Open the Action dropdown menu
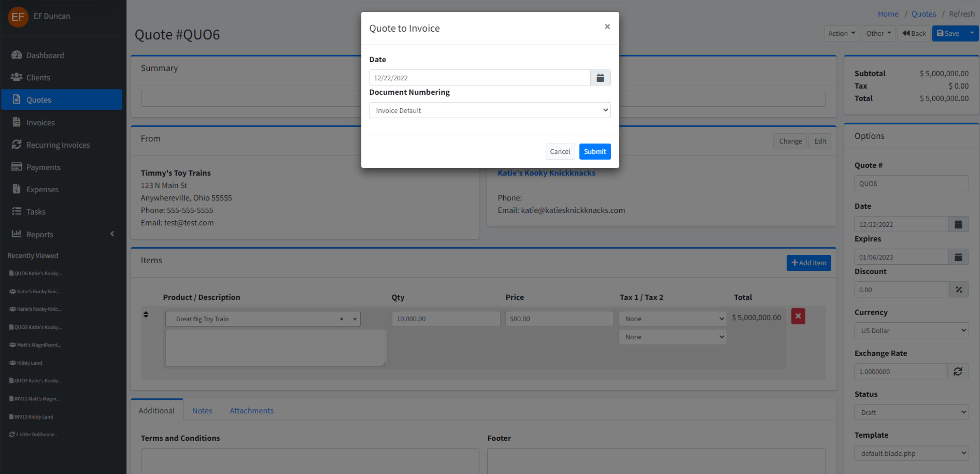Screen dimensions: 980x474 (841, 33)
